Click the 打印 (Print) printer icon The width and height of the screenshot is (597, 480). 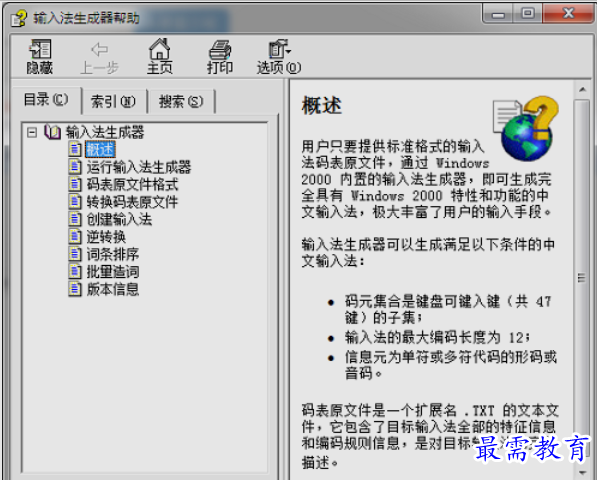click(220, 50)
